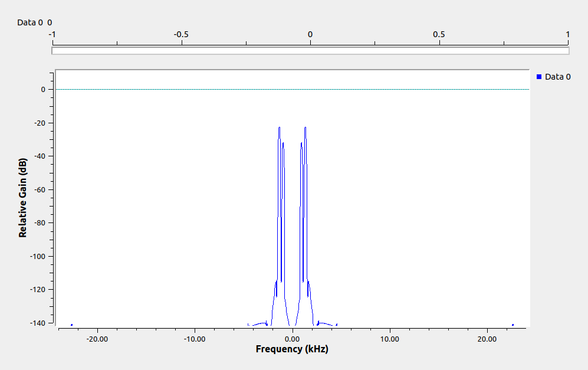Click the Frequency (kHz) axis title

tap(292, 349)
